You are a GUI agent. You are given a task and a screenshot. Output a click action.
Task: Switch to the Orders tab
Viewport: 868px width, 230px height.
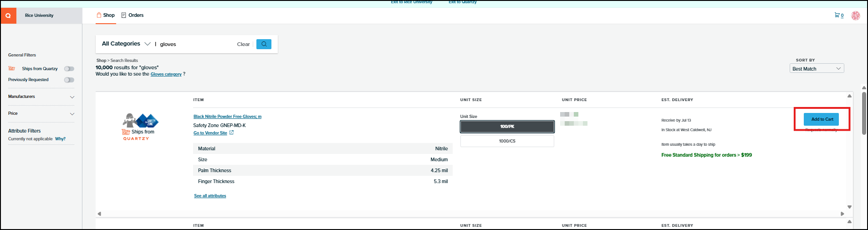pos(133,15)
